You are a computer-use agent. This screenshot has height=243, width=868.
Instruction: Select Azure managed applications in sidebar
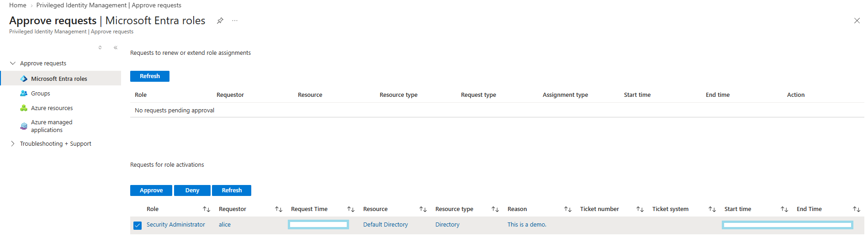(52, 126)
